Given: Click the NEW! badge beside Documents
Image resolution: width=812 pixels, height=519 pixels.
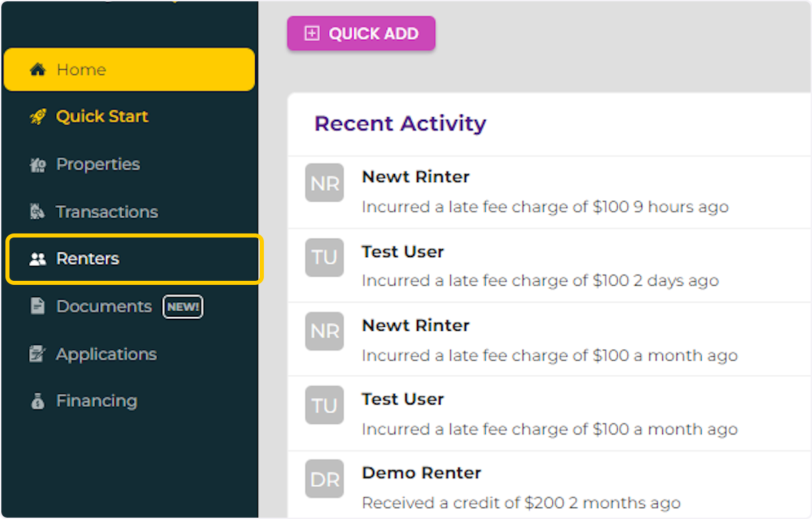Looking at the screenshot, I should coord(183,306).
